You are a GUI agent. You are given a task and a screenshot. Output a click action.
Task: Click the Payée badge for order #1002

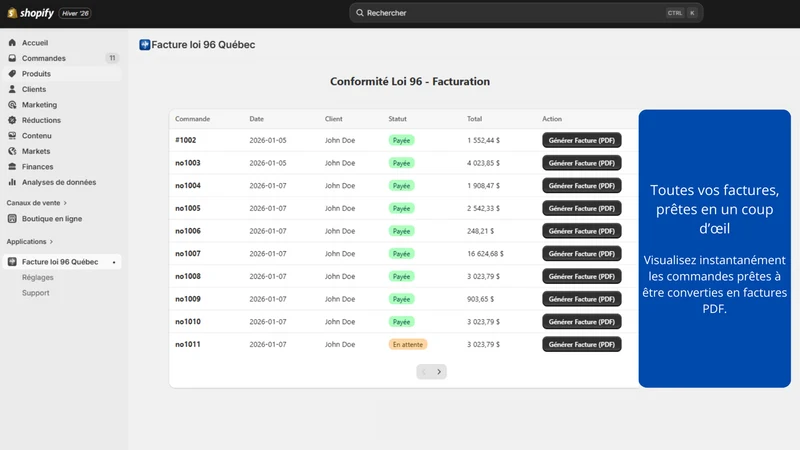[x=402, y=140]
